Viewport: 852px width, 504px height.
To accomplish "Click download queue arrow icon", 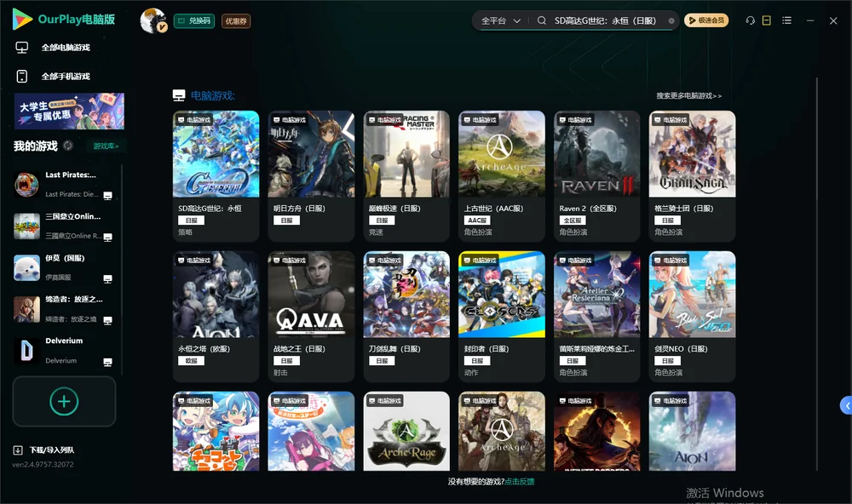I will point(18,450).
